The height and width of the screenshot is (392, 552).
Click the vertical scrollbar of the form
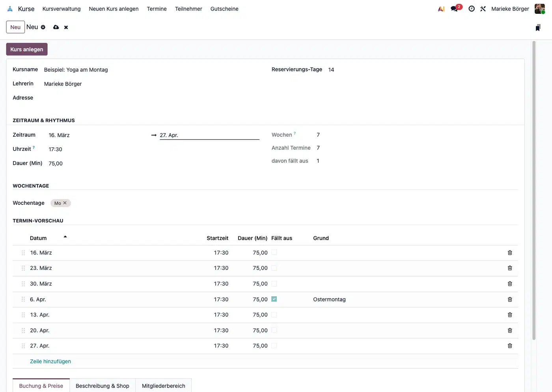[x=534, y=190]
